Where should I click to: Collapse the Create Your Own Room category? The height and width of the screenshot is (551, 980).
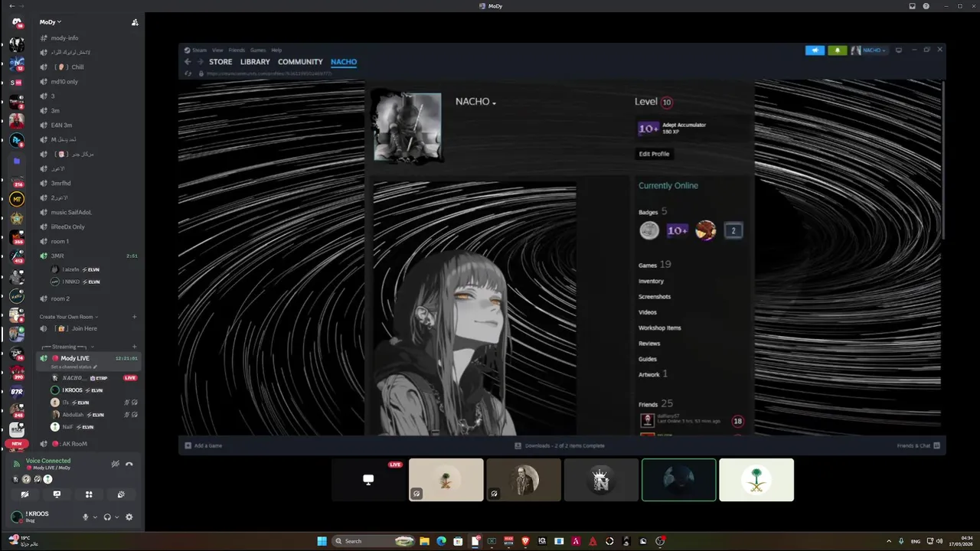[69, 317]
